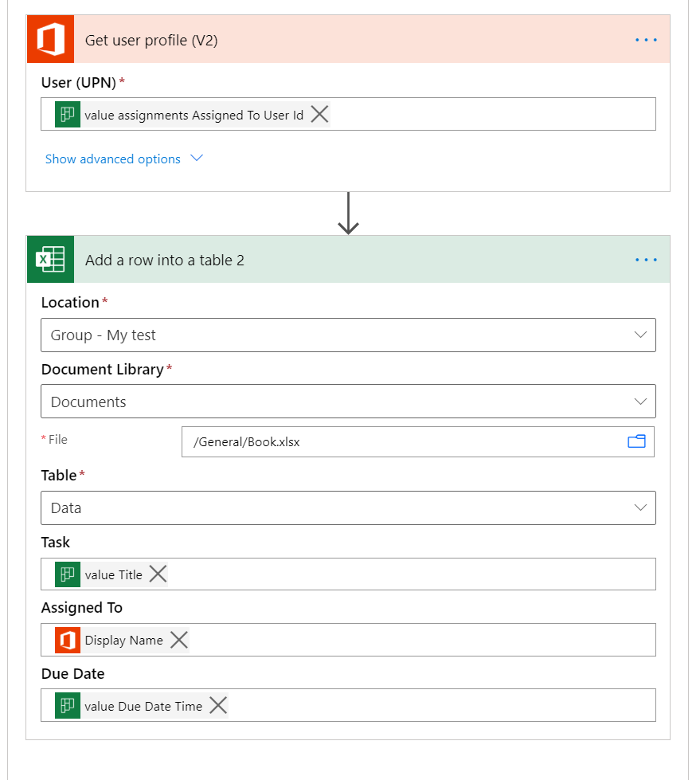700x780 pixels.
Task: Click Planner icon on Due Date Time token
Action: pos(68,705)
